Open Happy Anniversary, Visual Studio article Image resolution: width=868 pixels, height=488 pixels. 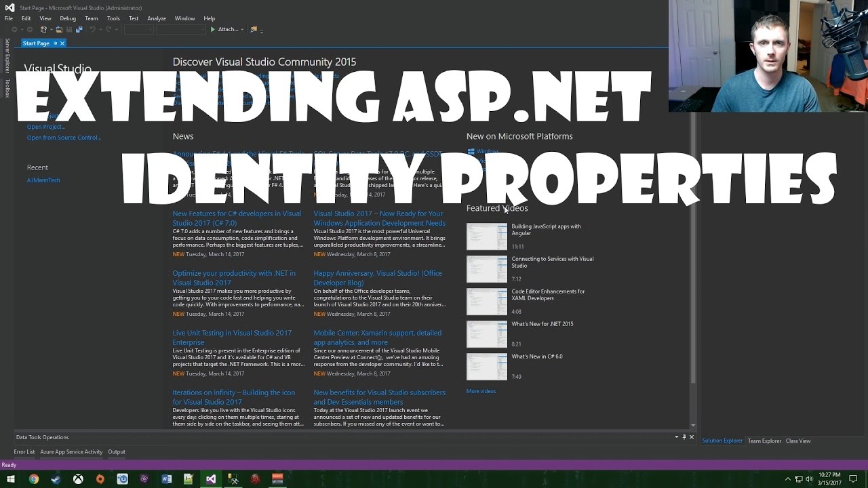pos(378,278)
